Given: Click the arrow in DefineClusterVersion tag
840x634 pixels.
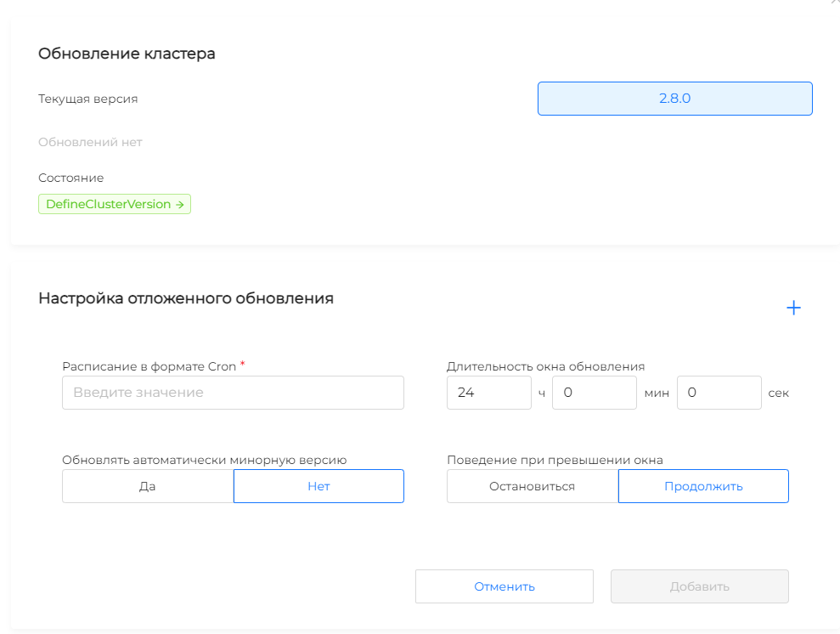Looking at the screenshot, I should click(179, 205).
